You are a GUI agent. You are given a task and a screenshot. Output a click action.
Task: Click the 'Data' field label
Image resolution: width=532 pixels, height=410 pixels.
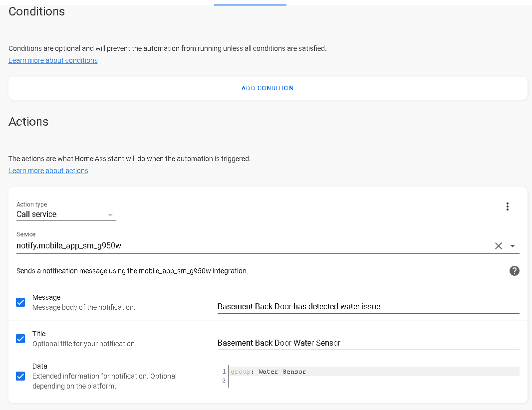pyautogui.click(x=40, y=366)
